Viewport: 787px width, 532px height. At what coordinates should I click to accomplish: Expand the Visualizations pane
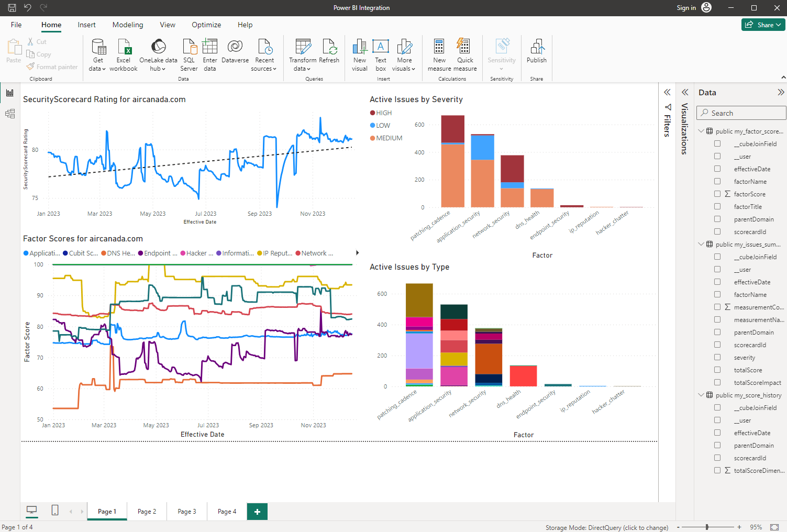[685, 92]
